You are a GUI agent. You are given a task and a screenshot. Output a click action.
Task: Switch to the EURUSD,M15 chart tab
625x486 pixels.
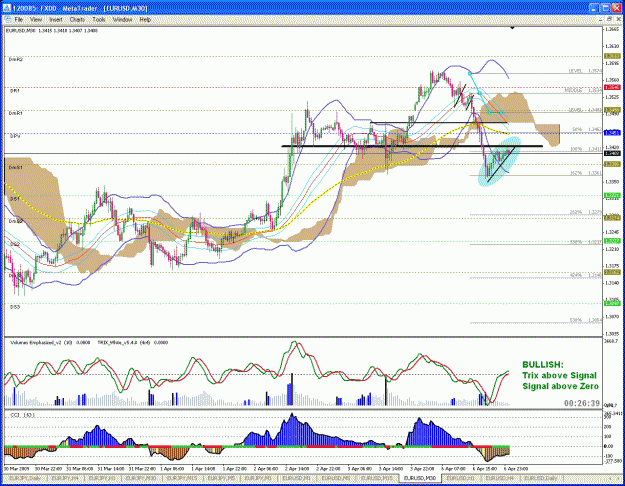[377, 478]
